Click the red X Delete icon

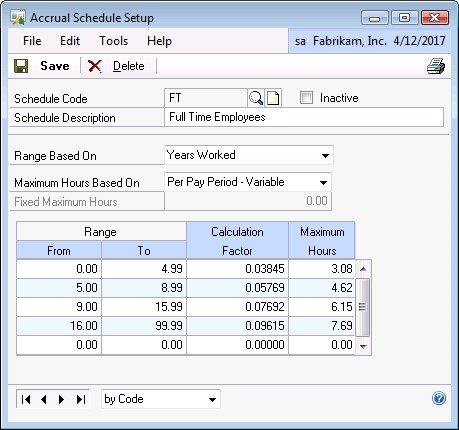point(95,66)
